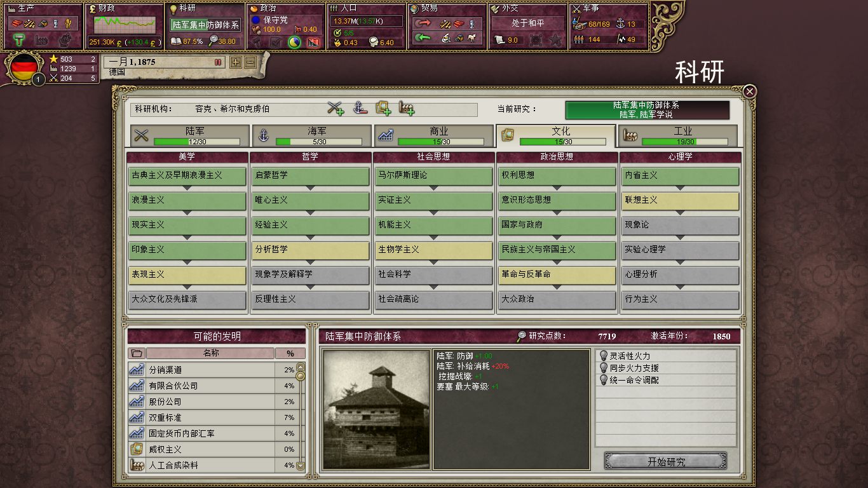Viewport: 868px width, 488px height.
Task: Sort inventions by the 名称 column header
Action: [x=210, y=353]
